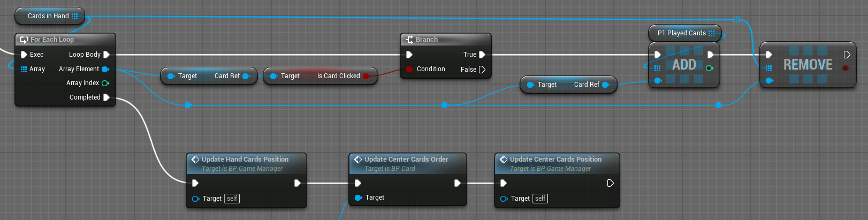Click the Completed exec output pin

click(106, 97)
